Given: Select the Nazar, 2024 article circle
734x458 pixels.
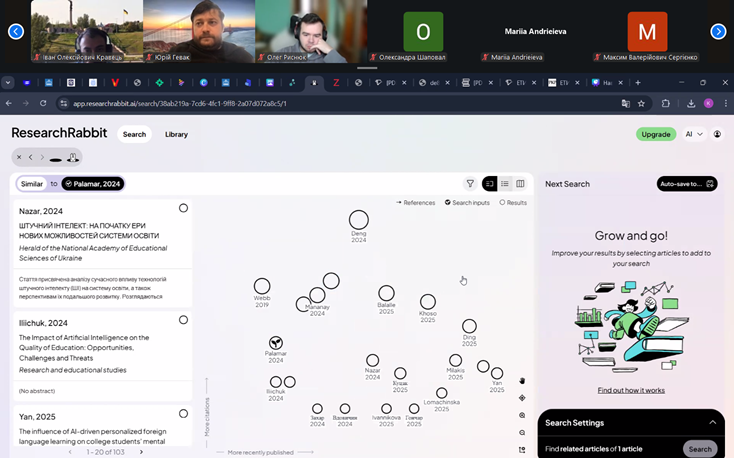Looking at the screenshot, I should pyautogui.click(x=183, y=208).
